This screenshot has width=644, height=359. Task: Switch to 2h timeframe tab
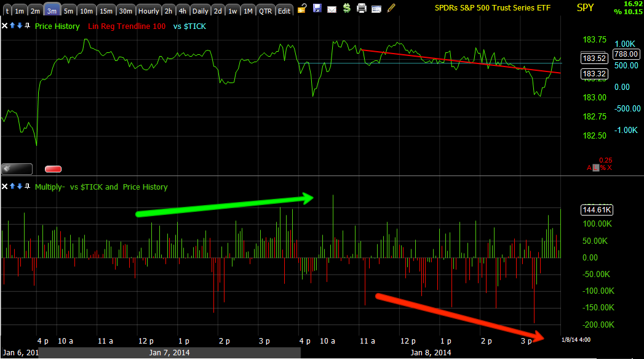click(x=169, y=10)
